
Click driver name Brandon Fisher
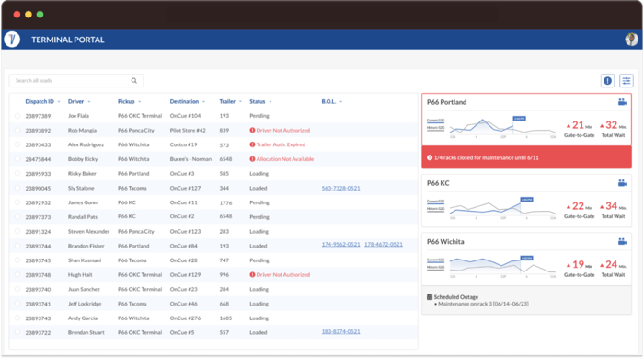(86, 246)
